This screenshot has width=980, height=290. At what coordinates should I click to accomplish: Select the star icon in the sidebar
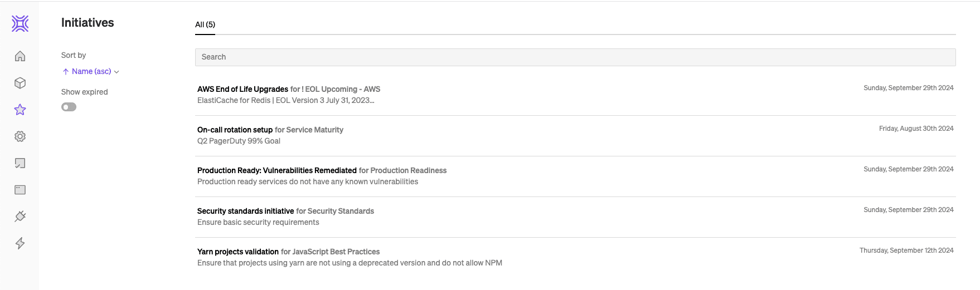(x=20, y=110)
